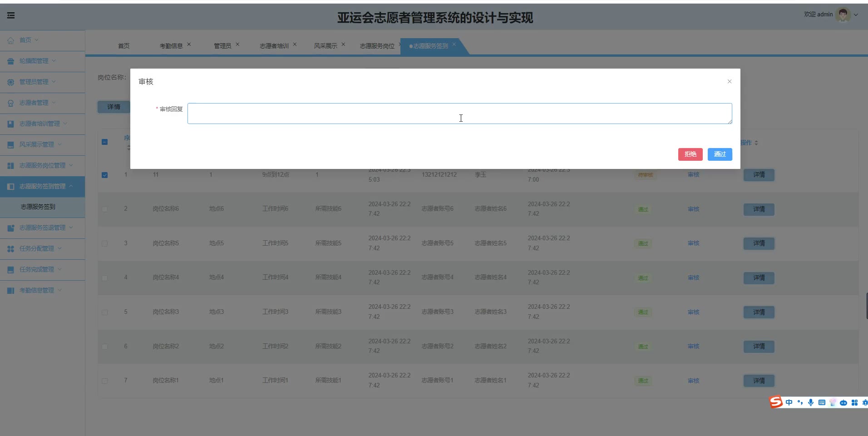Collapse the sidebar with the hamburger icon
The height and width of the screenshot is (436, 868).
[x=11, y=15]
